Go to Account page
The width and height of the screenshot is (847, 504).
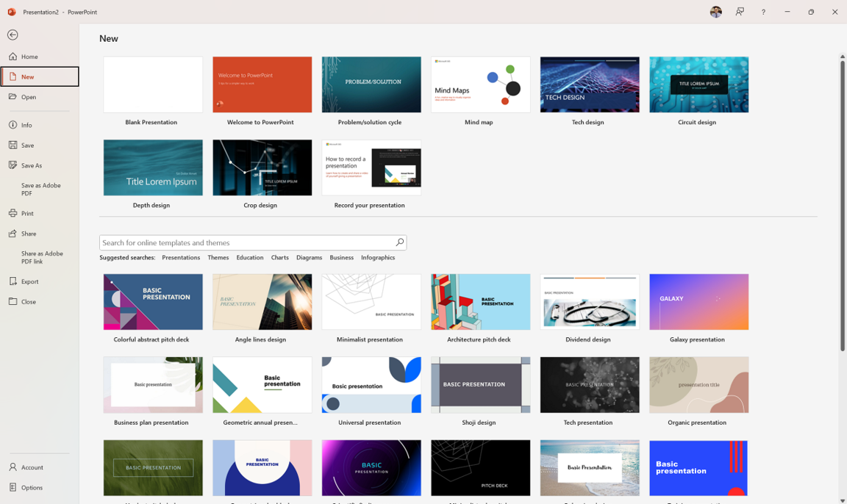pos(32,467)
